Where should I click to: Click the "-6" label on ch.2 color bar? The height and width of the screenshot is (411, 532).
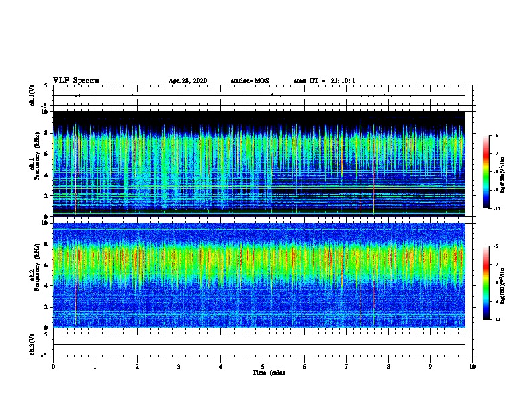(496, 246)
